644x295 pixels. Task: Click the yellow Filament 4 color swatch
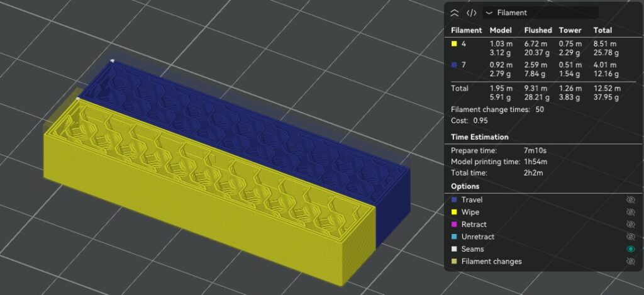click(454, 43)
